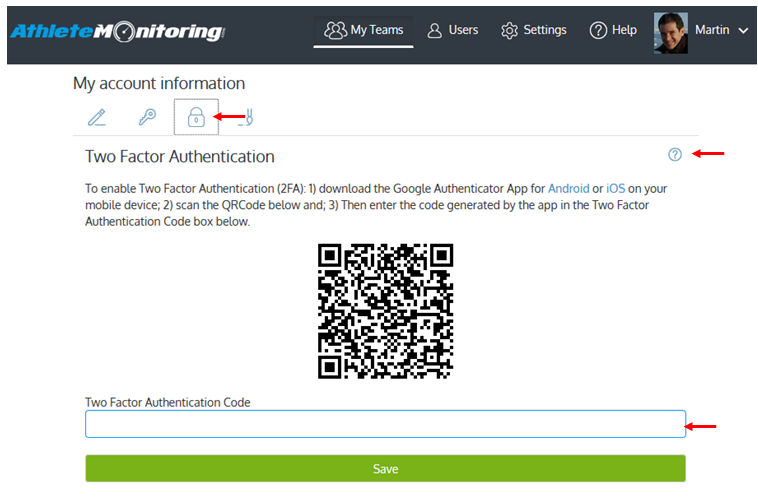Open the Android authenticator app link

click(x=568, y=188)
